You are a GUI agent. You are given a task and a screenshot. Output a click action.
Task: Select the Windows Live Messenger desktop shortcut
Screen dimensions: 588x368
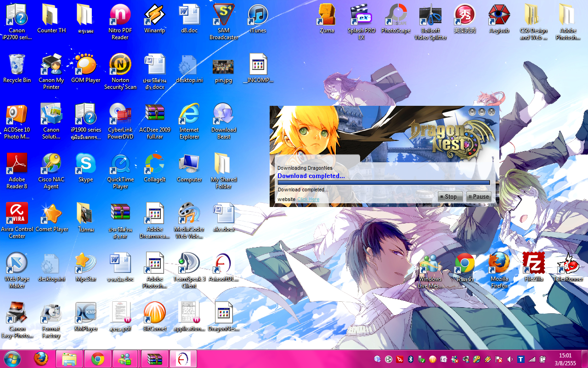(x=430, y=270)
